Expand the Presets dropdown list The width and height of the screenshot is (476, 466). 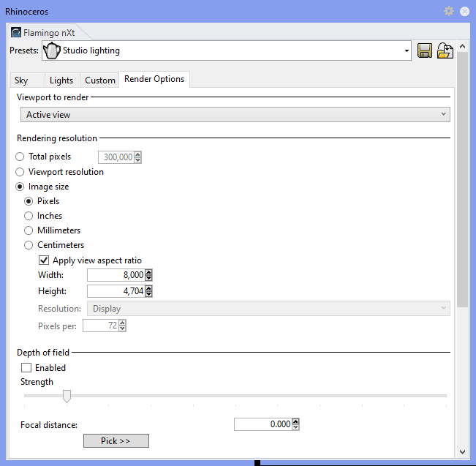[407, 50]
